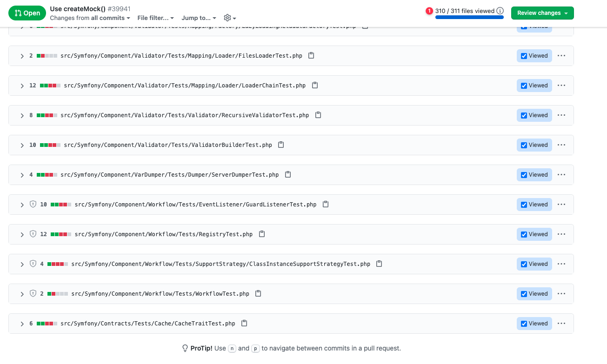Open more options for RegistryTest.php
Screen dimensions: 607x364
(561, 234)
